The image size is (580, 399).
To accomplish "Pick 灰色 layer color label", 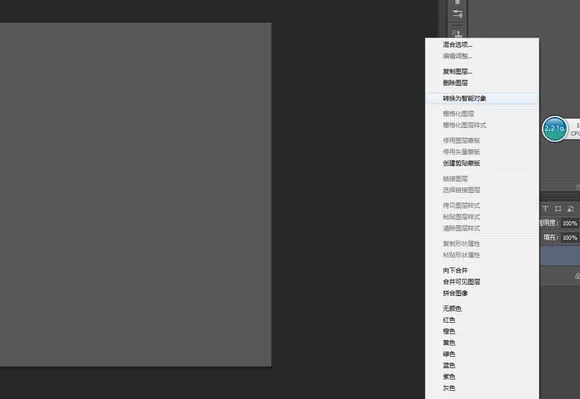I will click(449, 388).
